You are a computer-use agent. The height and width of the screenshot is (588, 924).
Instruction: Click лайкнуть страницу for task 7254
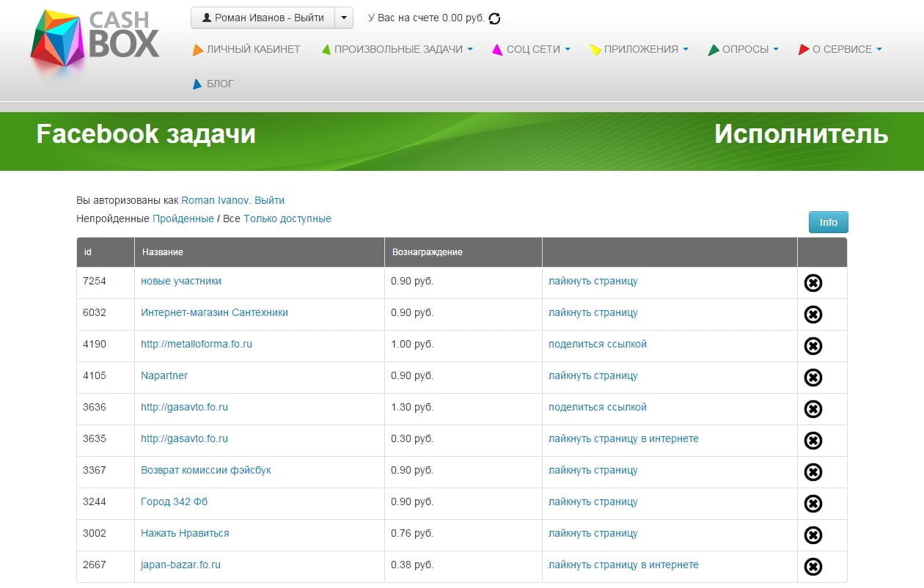click(593, 281)
